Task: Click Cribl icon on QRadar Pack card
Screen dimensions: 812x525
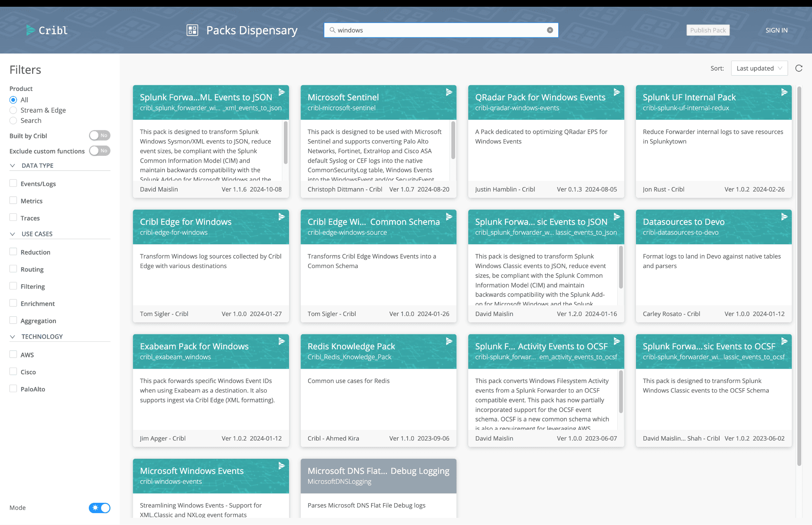Action: click(617, 92)
